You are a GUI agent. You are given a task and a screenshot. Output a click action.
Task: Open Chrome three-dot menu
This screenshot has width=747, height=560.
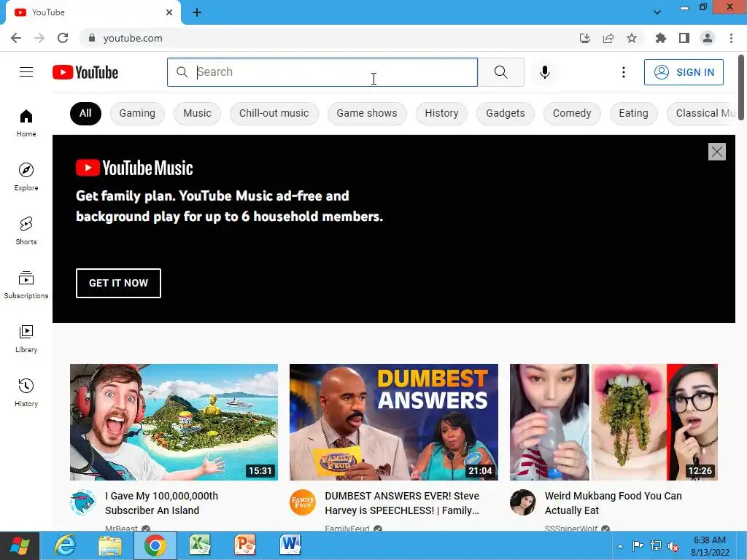[731, 38]
